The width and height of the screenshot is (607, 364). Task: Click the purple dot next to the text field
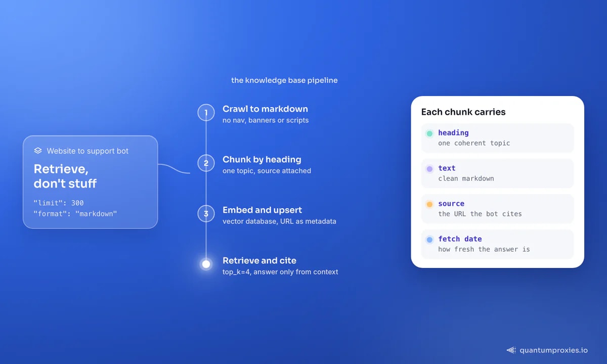429,169
